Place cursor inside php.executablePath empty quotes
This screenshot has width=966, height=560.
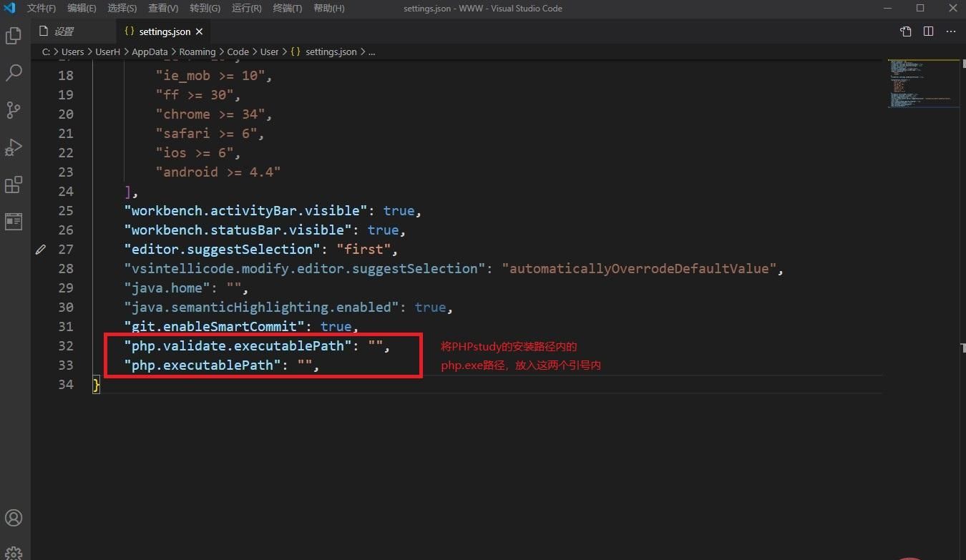(x=306, y=365)
